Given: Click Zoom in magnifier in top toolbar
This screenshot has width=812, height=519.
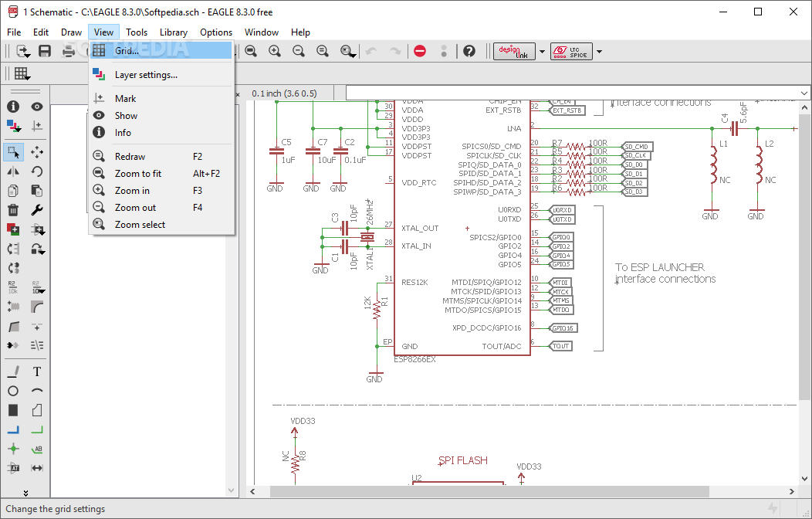Looking at the screenshot, I should pos(275,51).
